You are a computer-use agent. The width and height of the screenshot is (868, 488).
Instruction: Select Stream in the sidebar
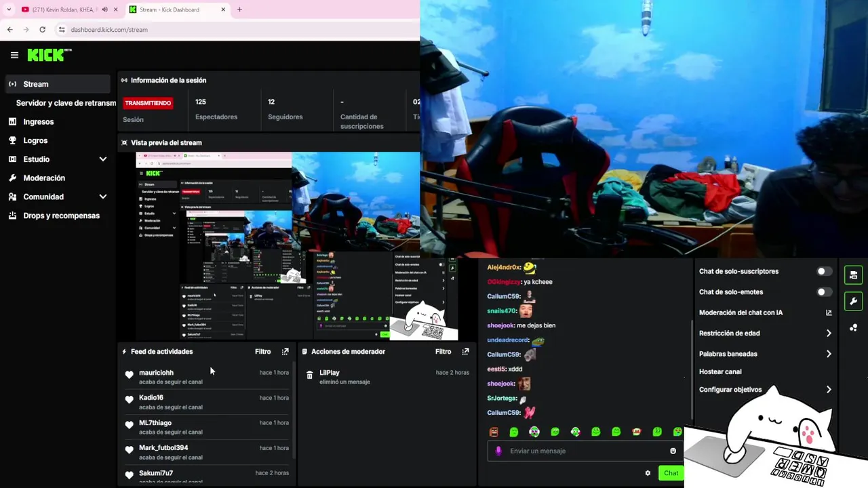[58, 84]
